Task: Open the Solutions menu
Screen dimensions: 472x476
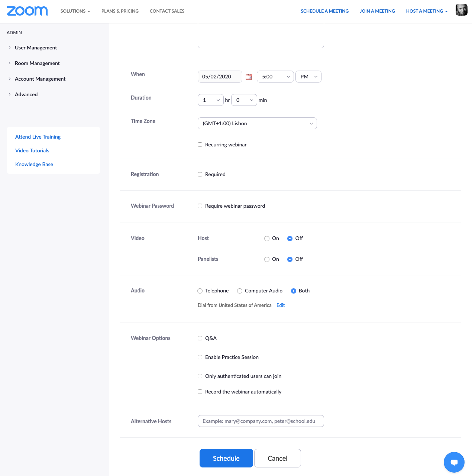Action: tap(75, 11)
